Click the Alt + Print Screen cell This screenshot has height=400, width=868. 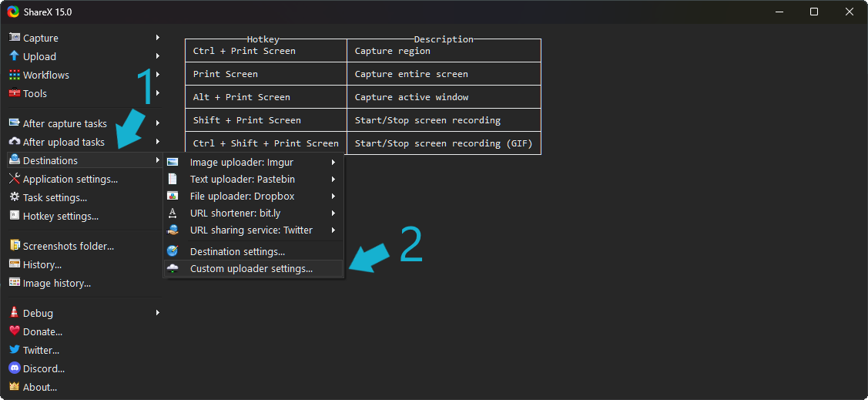(x=266, y=97)
